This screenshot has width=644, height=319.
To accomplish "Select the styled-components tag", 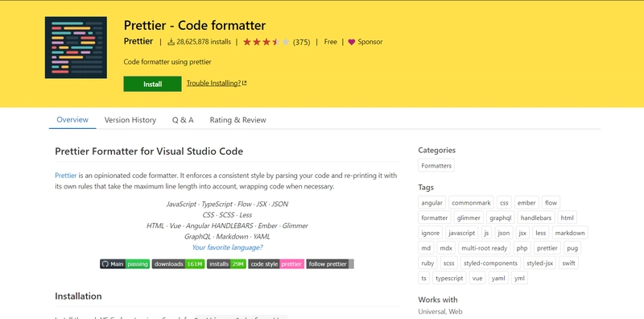I will click(490, 263).
